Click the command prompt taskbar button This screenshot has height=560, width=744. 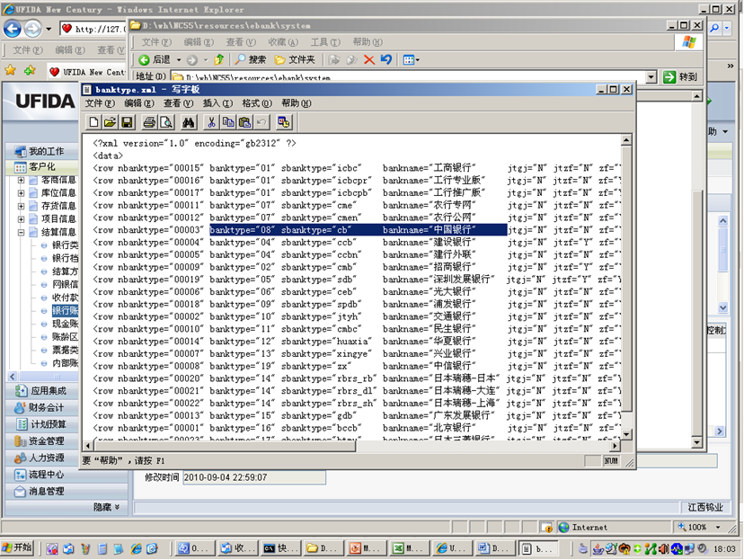(x=281, y=548)
